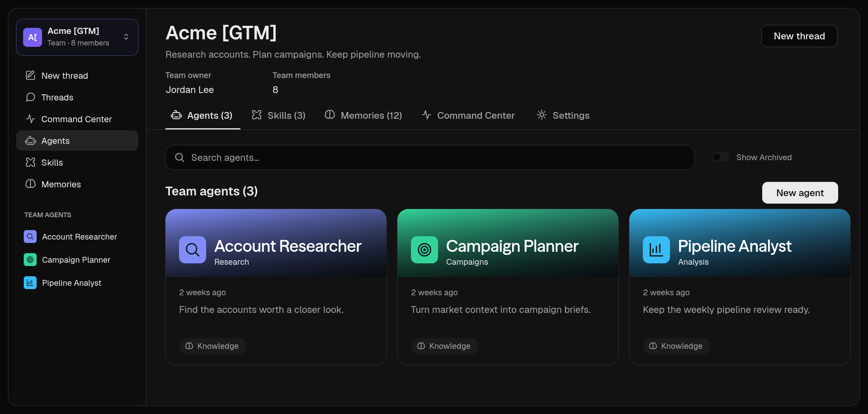Click the New thread button at top right
This screenshot has height=414, width=868.
tap(800, 36)
